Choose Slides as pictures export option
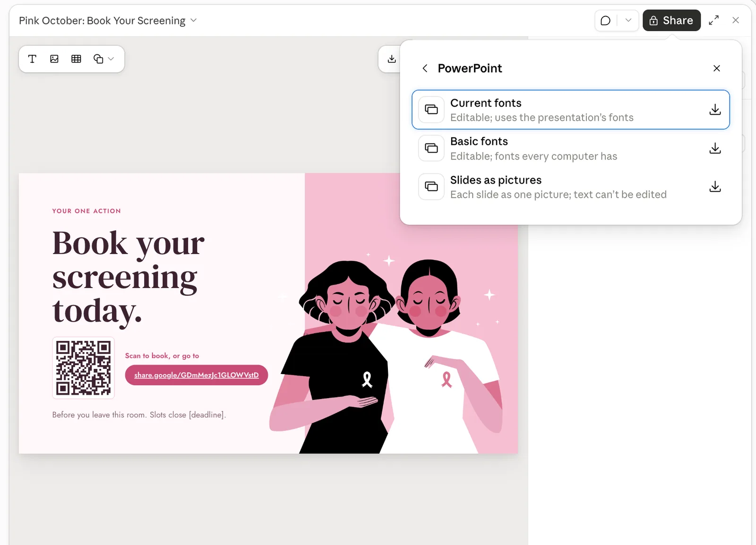The height and width of the screenshot is (545, 756). point(571,187)
